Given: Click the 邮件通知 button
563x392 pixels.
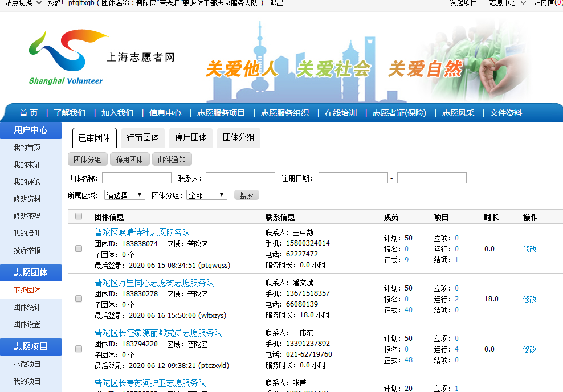Looking at the screenshot, I should pos(172,160).
